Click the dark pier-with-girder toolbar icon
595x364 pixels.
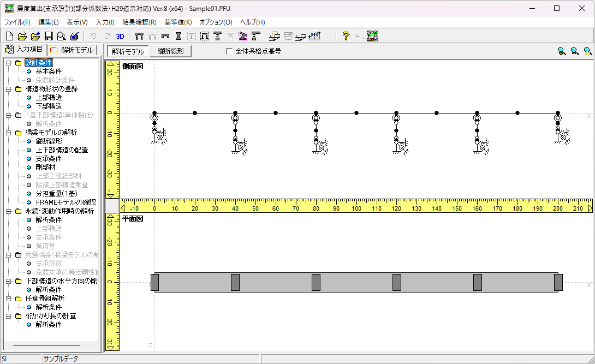point(256,36)
